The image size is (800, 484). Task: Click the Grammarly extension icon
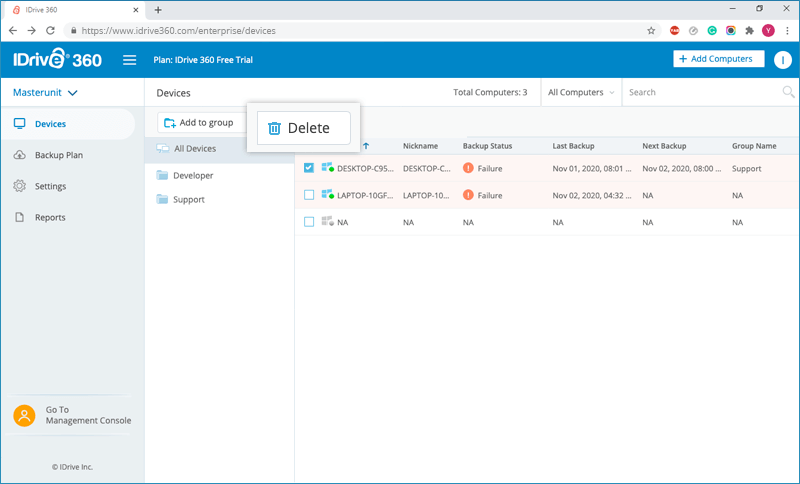pos(712,31)
